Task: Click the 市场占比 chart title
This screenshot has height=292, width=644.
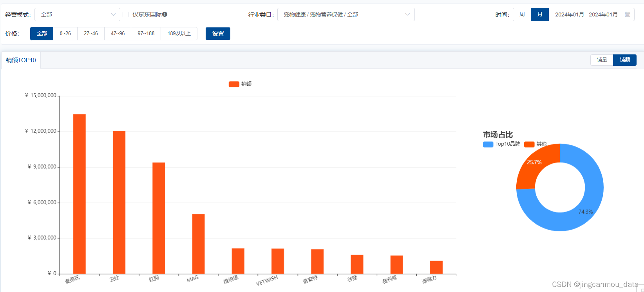Action: coord(498,135)
